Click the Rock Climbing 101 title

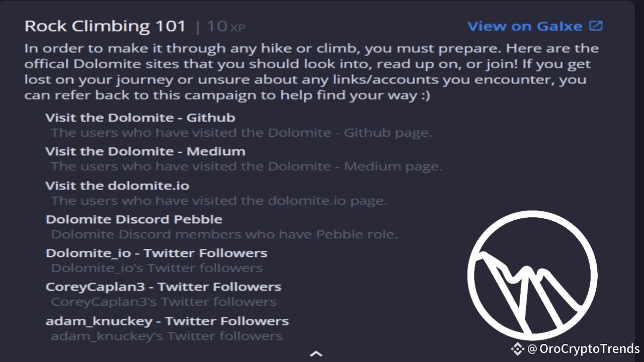click(105, 26)
